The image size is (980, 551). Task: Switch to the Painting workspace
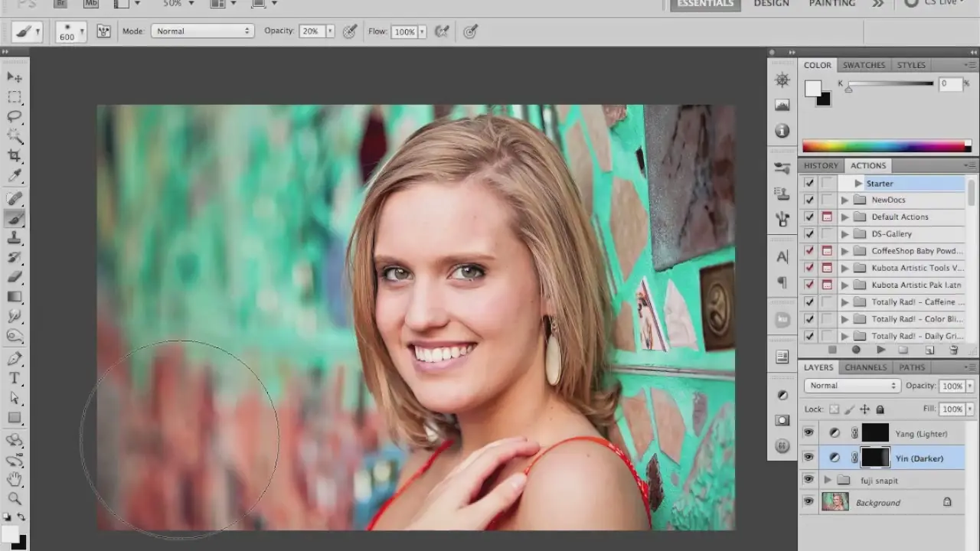click(832, 3)
